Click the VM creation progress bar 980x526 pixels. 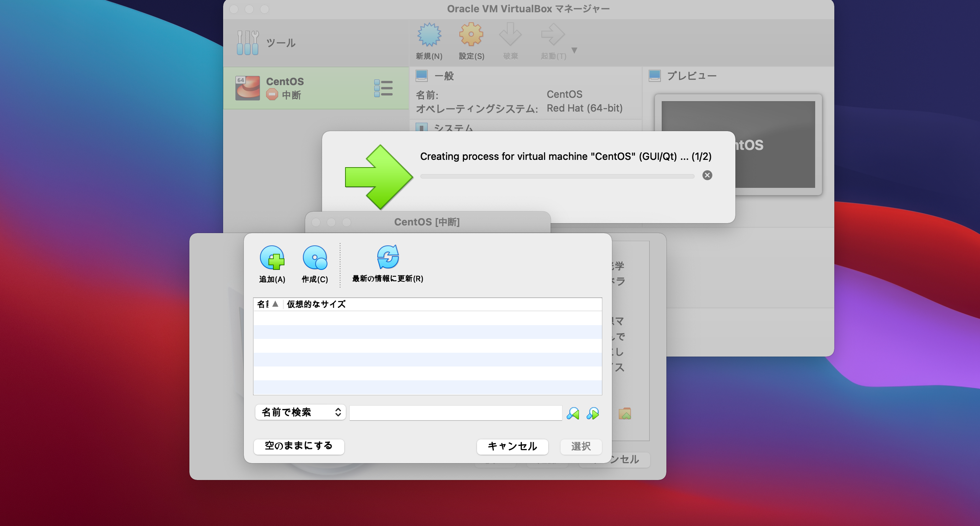[x=557, y=176]
